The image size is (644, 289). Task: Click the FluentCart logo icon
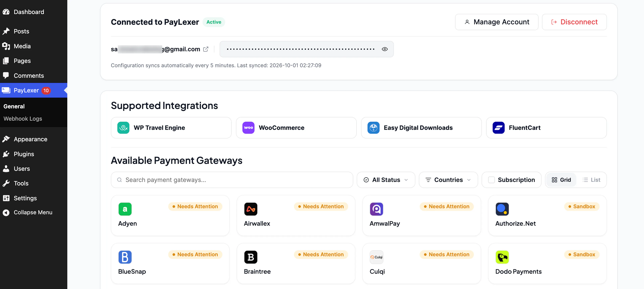click(x=498, y=128)
